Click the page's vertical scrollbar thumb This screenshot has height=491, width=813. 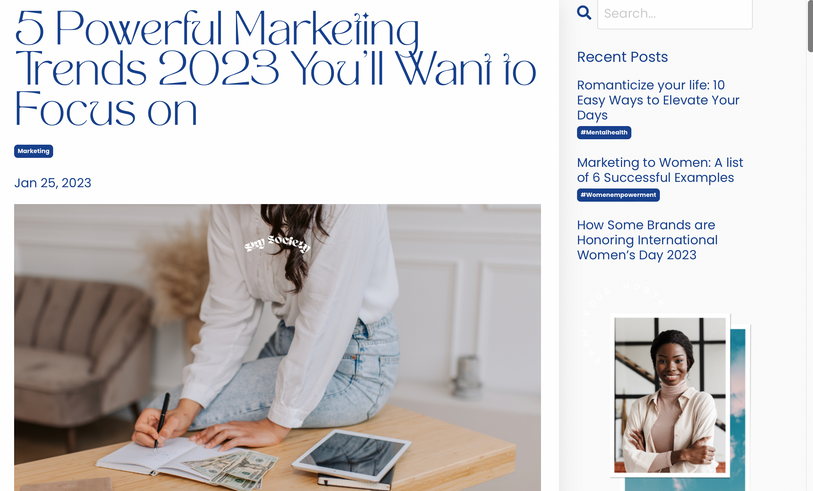tap(810, 26)
